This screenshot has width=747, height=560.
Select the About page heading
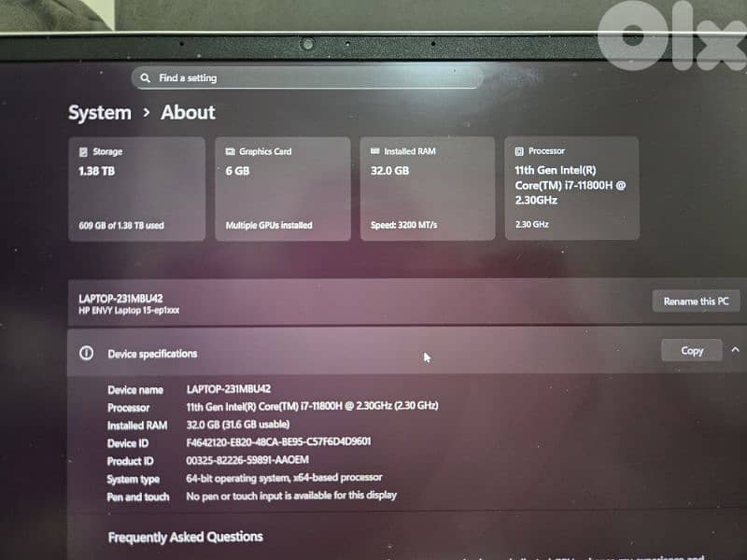coord(187,113)
